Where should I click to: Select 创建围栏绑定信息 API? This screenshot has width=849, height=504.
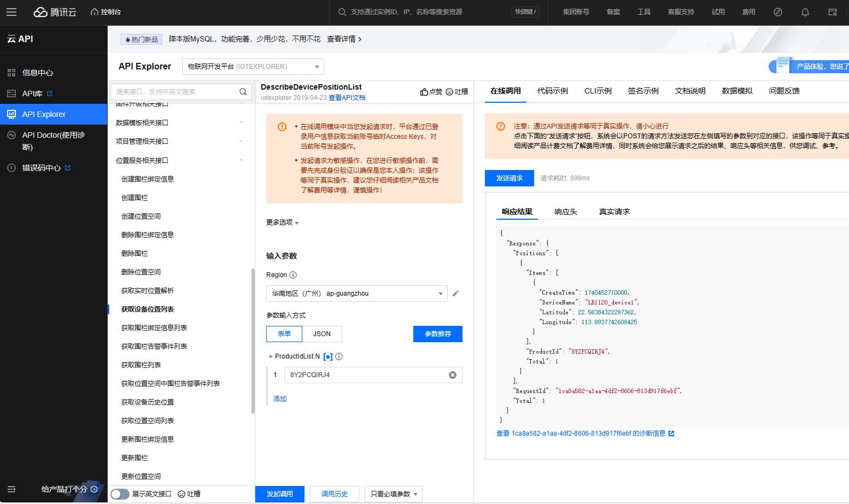point(148,179)
